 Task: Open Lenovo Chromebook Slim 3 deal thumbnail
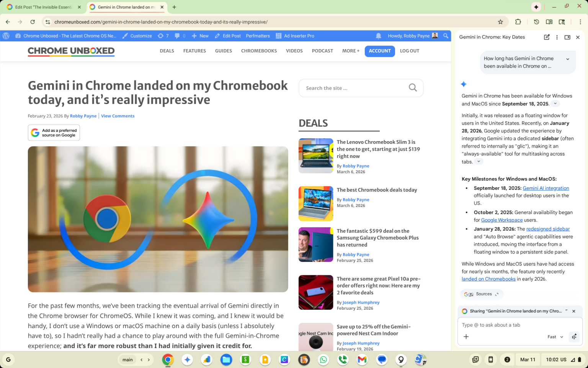(316, 156)
